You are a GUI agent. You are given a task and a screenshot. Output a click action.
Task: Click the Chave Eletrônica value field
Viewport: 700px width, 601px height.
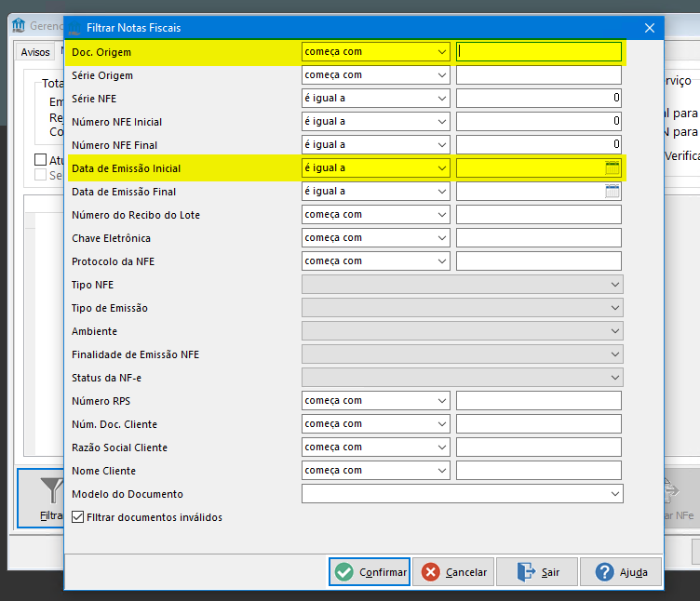(x=539, y=238)
